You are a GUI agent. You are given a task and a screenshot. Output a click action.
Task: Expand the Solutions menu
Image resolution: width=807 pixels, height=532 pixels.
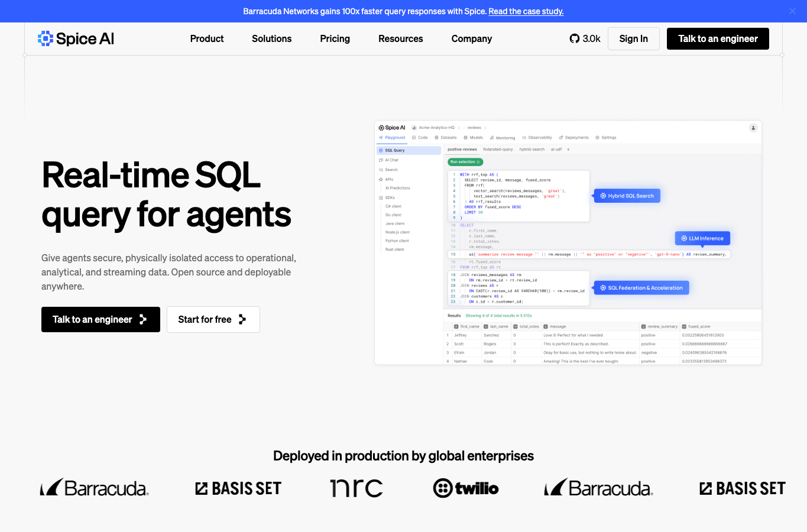tap(271, 38)
